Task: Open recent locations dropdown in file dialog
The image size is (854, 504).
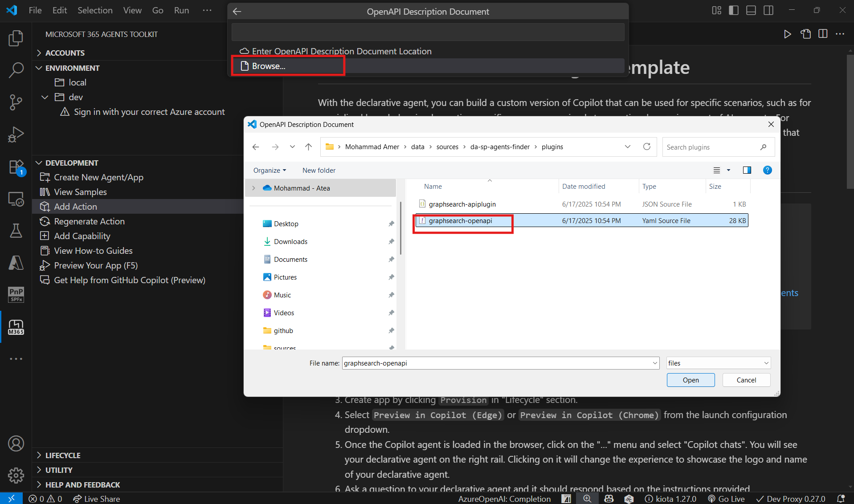Action: pyautogui.click(x=292, y=147)
